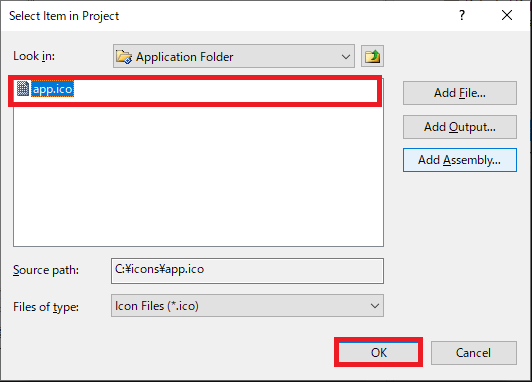Click empty area of the file list
Image resolution: width=532 pixels, height=382 pixels.
198,176
